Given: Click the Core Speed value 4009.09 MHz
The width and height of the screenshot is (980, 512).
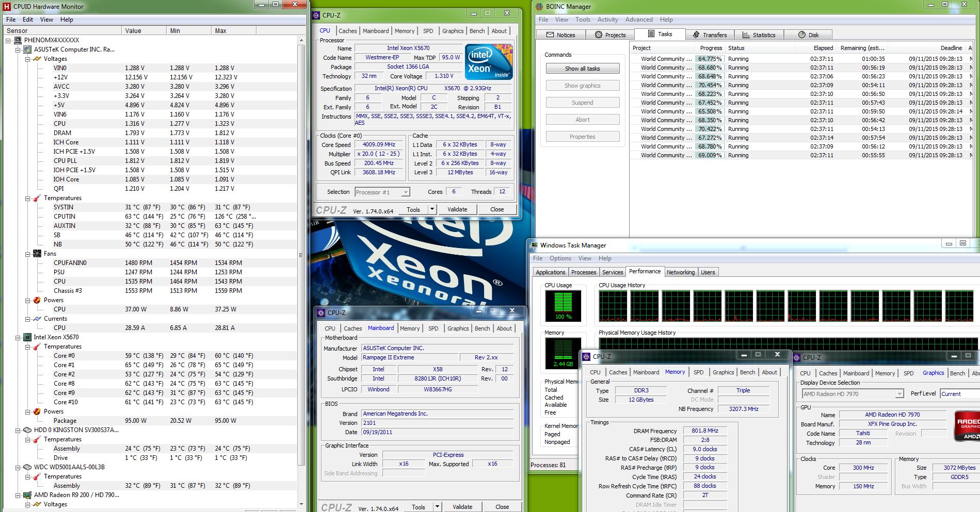Looking at the screenshot, I should [x=379, y=145].
